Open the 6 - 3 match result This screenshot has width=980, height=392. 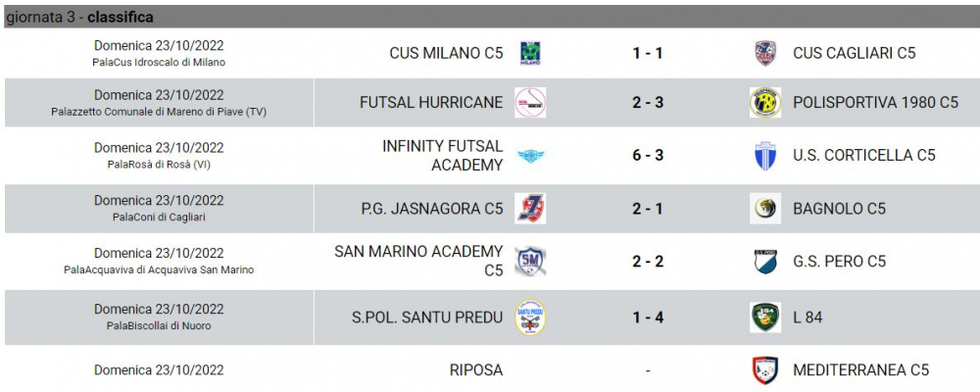[648, 155]
